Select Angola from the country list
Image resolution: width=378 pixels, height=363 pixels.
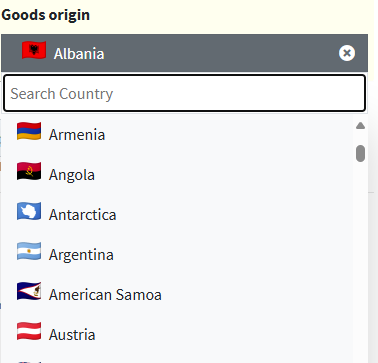(177, 174)
